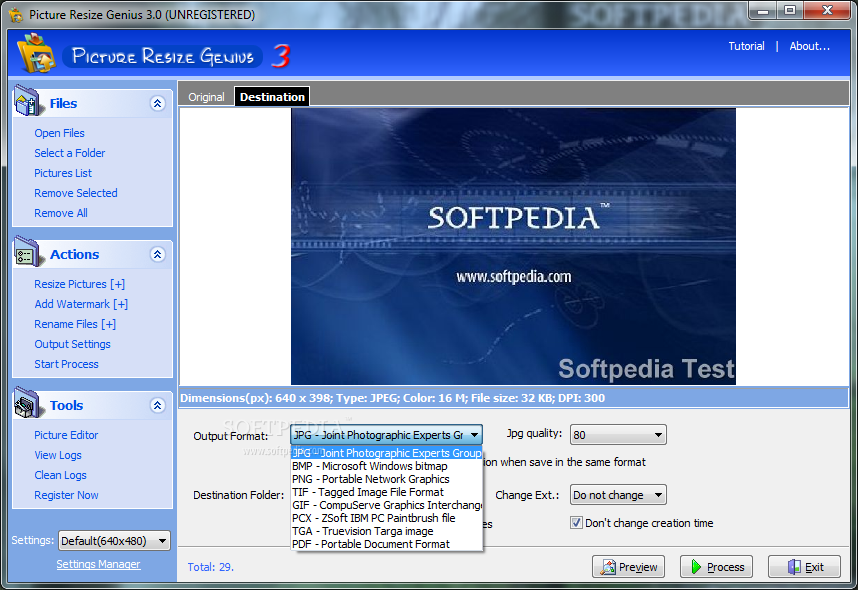Viewport: 858px width, 590px height.
Task: Click Open Files link
Action: [x=59, y=133]
